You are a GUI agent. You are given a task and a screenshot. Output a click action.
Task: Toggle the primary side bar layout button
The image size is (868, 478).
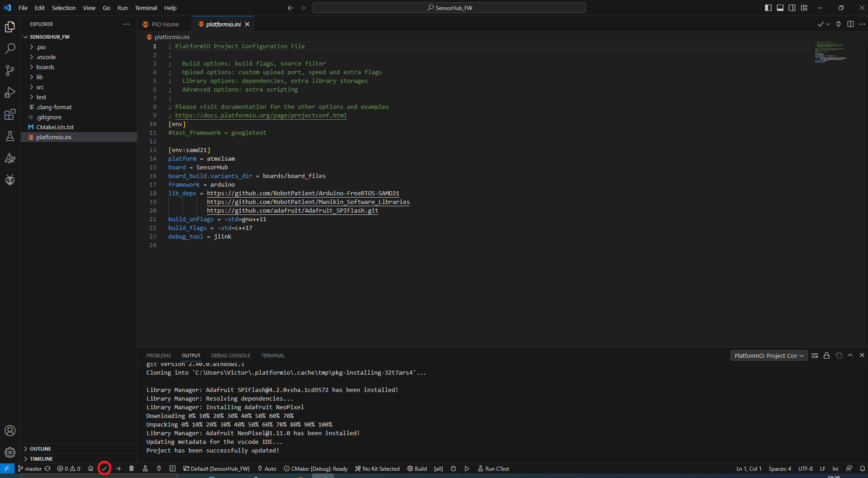click(x=768, y=8)
